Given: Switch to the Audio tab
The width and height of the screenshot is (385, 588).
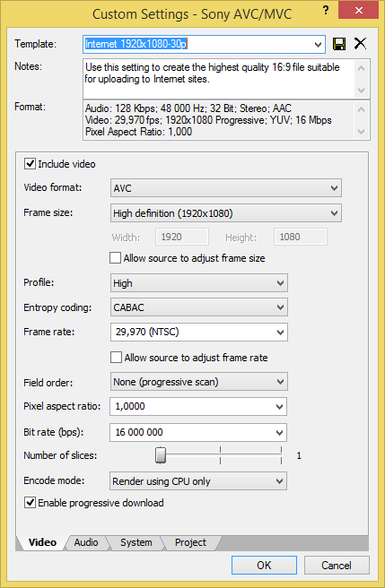Looking at the screenshot, I should click(x=86, y=542).
